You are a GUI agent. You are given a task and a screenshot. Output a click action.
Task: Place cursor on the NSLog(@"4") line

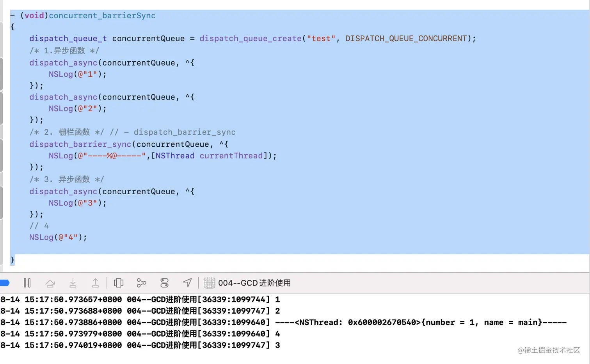pos(57,237)
